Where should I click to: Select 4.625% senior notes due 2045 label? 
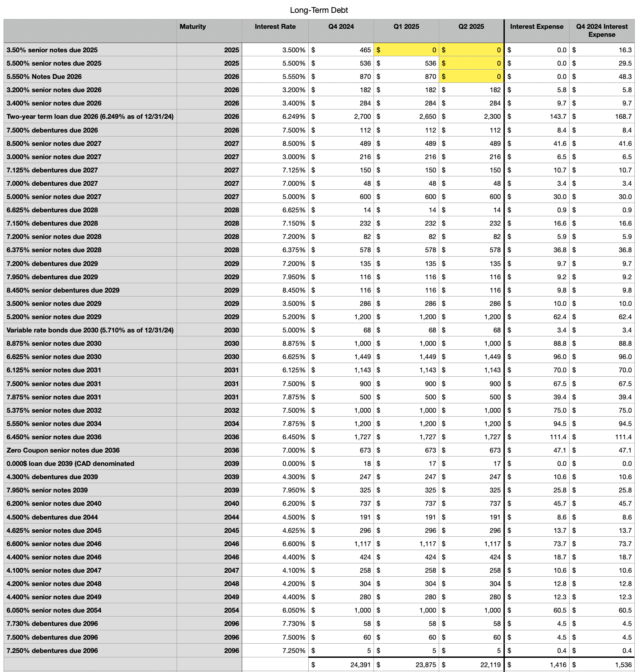54,531
